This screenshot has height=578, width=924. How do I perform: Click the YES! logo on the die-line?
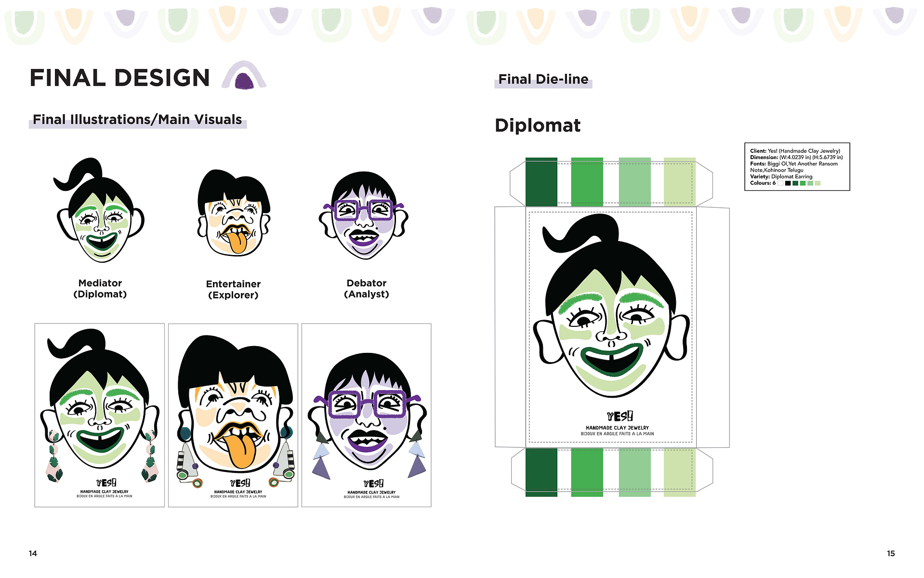(620, 416)
